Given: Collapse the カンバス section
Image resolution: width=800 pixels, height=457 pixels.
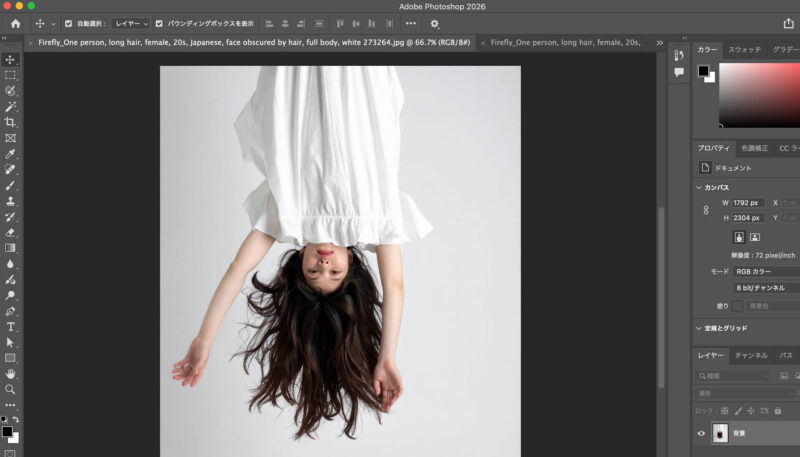Looking at the screenshot, I should point(699,187).
